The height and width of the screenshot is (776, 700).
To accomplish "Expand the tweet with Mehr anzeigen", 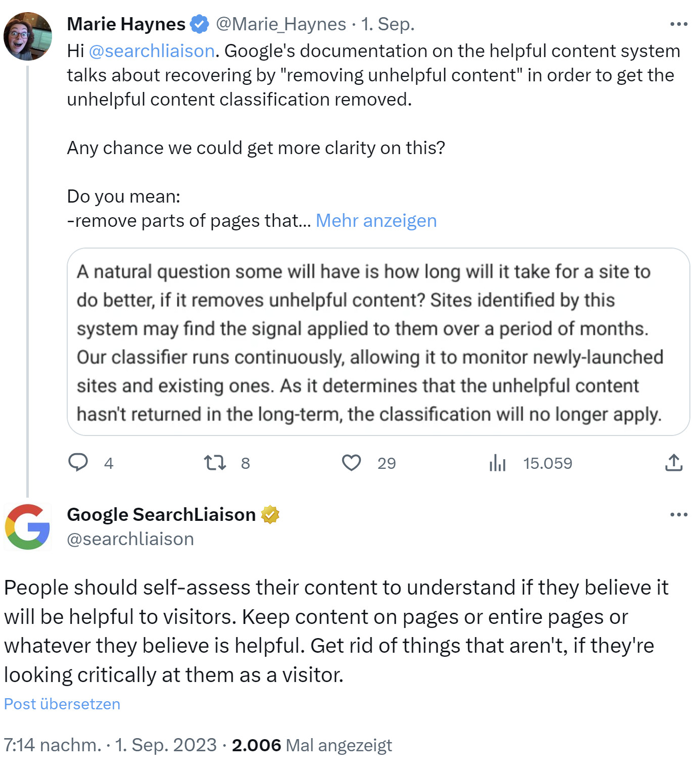I will (x=376, y=221).
